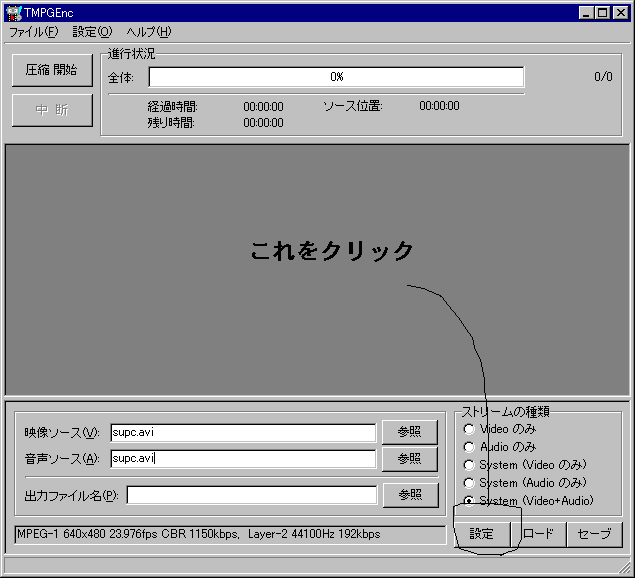Click the 経過時間 00:00:00 value

[263, 107]
